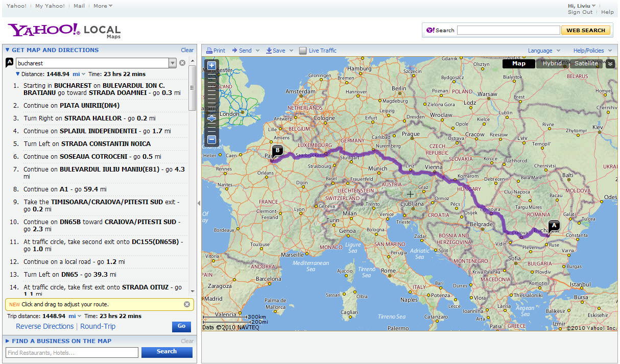This screenshot has height=364, width=620.
Task: Expand map view options double-chevron
Action: point(610,64)
